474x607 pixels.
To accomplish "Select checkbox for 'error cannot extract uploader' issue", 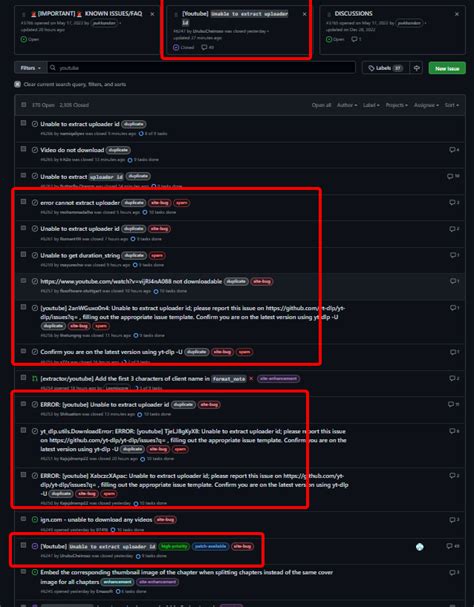I will coord(24,202).
